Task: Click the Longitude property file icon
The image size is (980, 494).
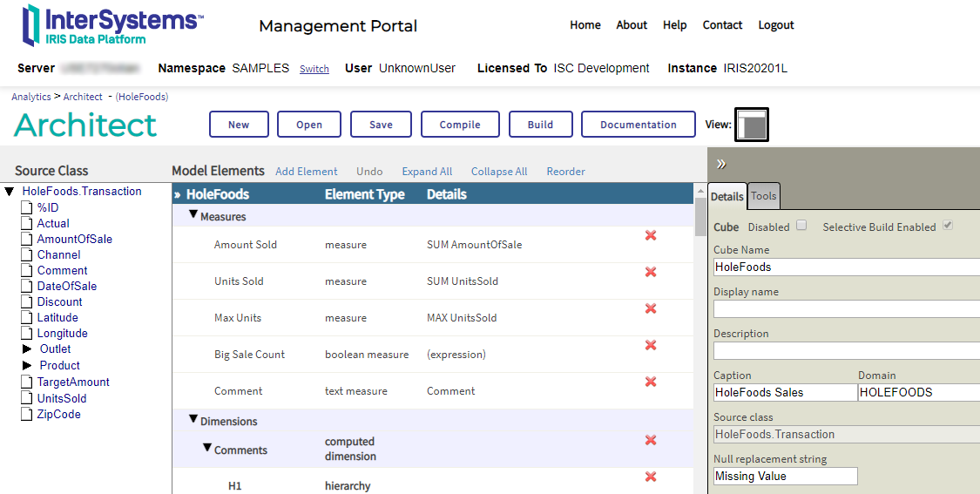Action: [x=26, y=334]
